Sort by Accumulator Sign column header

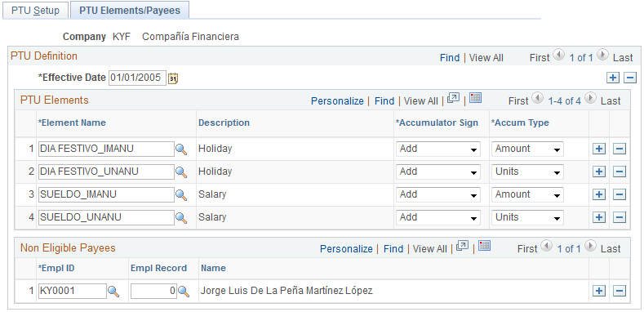[x=437, y=123]
